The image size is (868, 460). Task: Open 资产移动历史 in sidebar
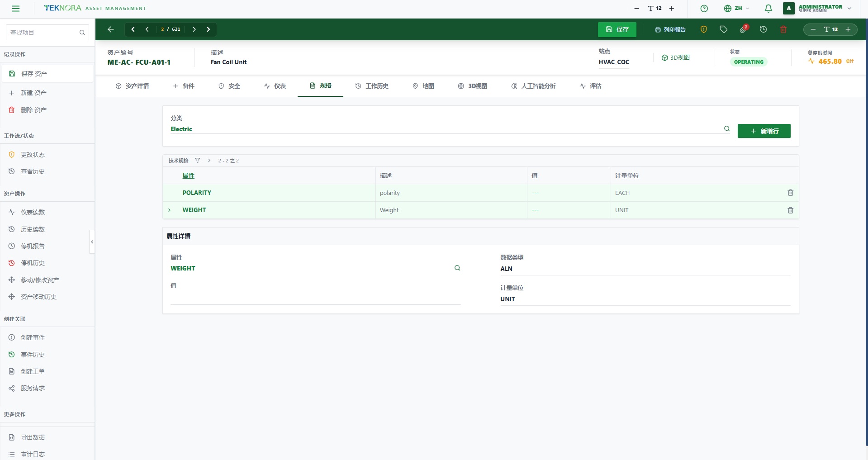point(47,297)
